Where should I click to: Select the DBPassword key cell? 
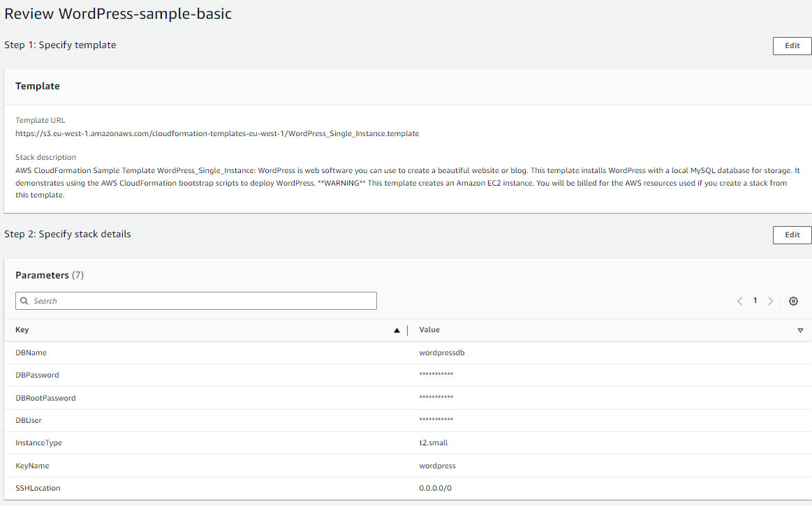37,375
